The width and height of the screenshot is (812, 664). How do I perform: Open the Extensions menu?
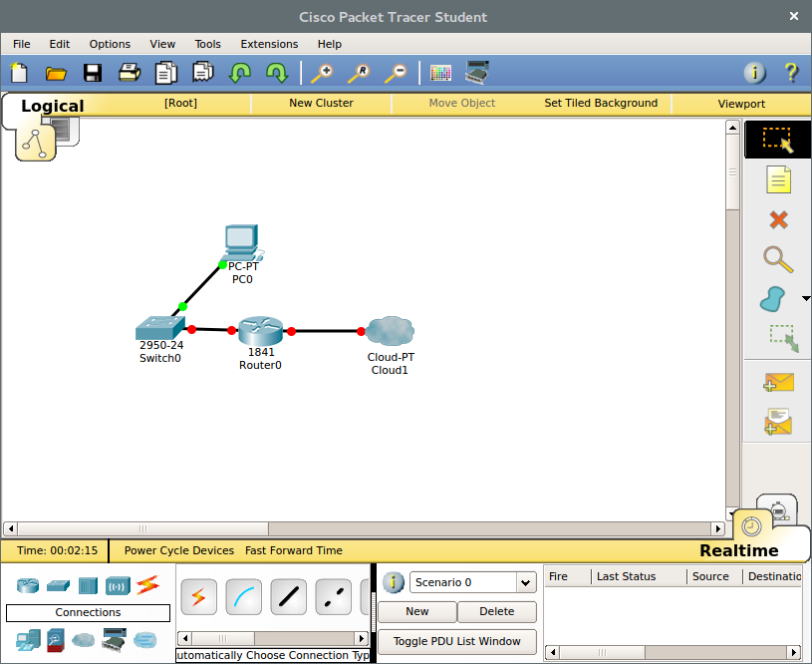[x=269, y=44]
